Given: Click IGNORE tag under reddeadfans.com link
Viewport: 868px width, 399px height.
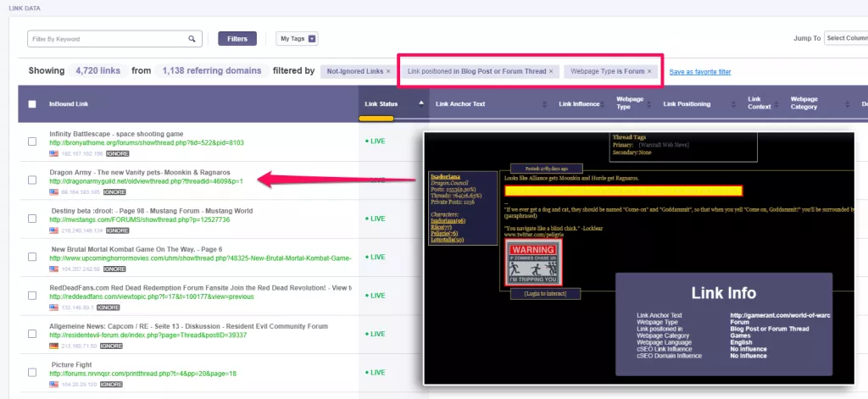Looking at the screenshot, I should coord(108,308).
